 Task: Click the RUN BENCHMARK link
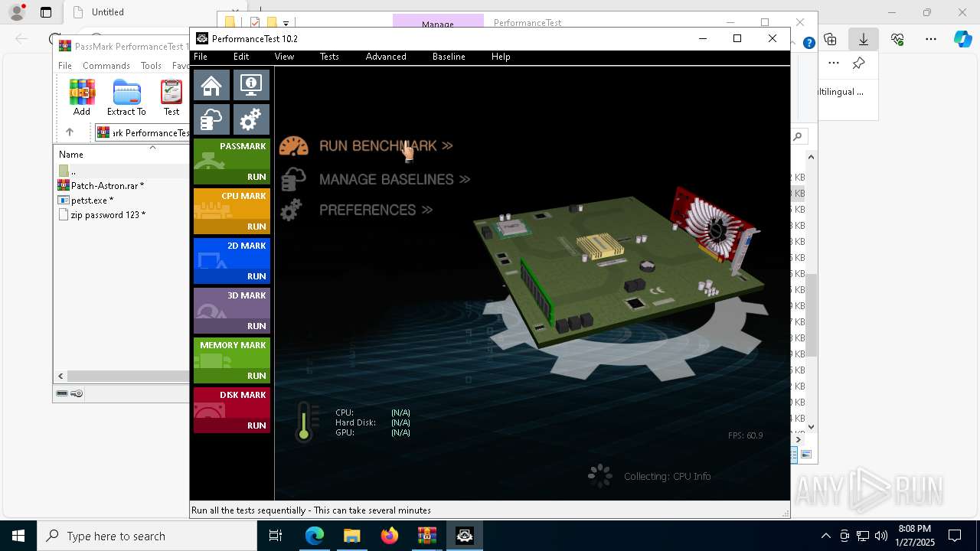[x=386, y=145]
